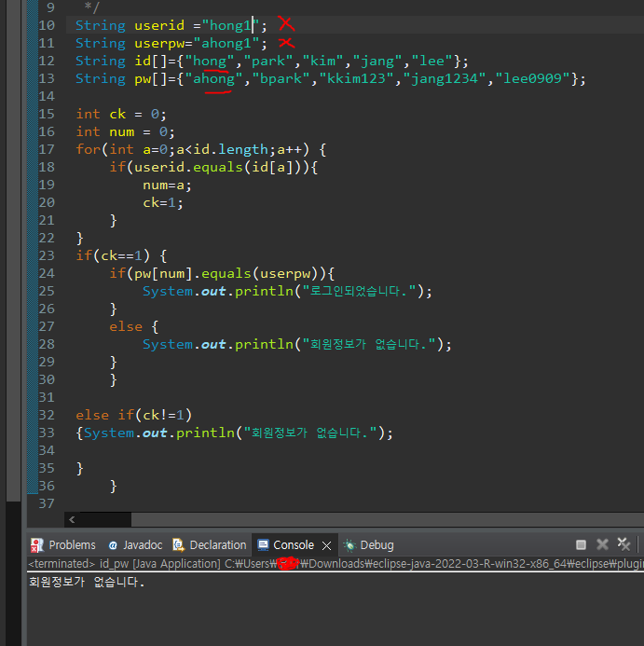Viewport: 644px width, 646px height.
Task: Show the Declaration tab
Action: tap(210, 545)
